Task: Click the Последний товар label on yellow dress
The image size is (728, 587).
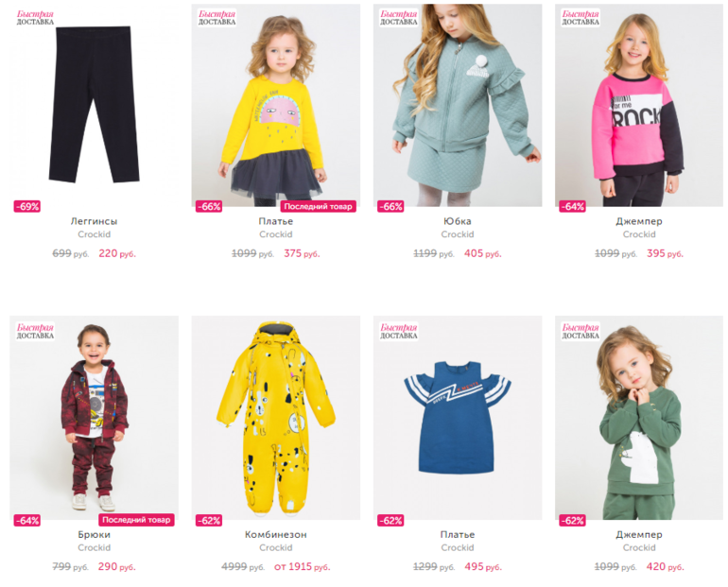Action: coord(318,206)
